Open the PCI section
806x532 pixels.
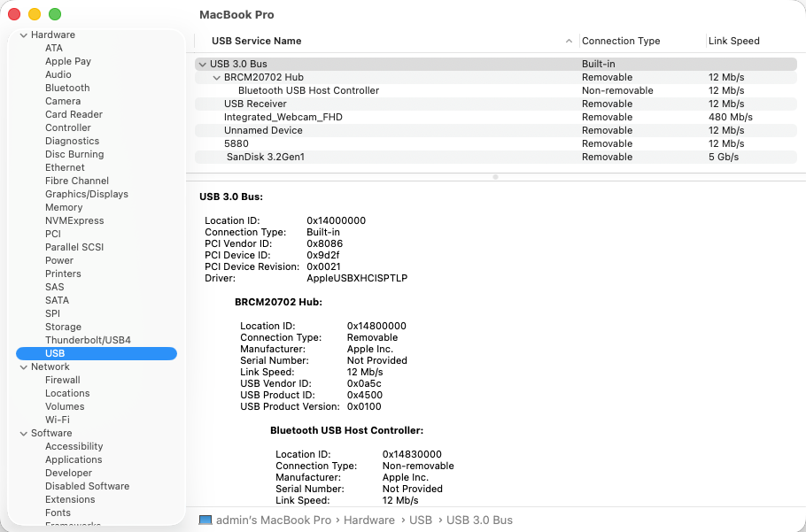click(x=53, y=235)
